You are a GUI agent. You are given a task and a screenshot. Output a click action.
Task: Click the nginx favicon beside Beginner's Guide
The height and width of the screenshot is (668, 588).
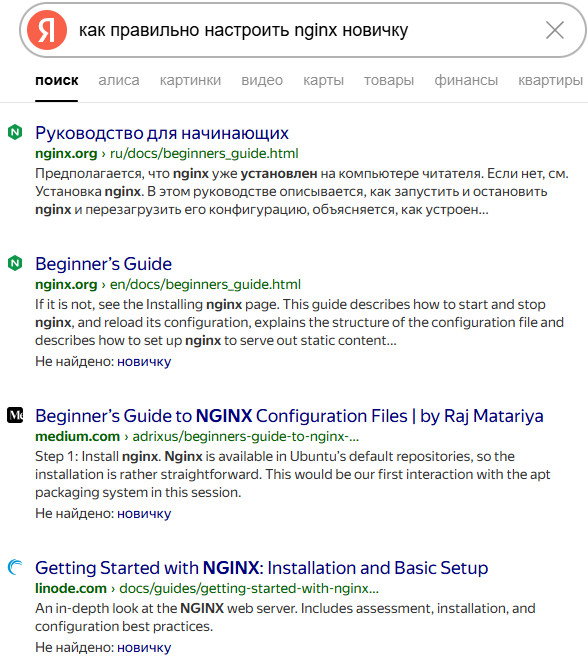tap(15, 263)
